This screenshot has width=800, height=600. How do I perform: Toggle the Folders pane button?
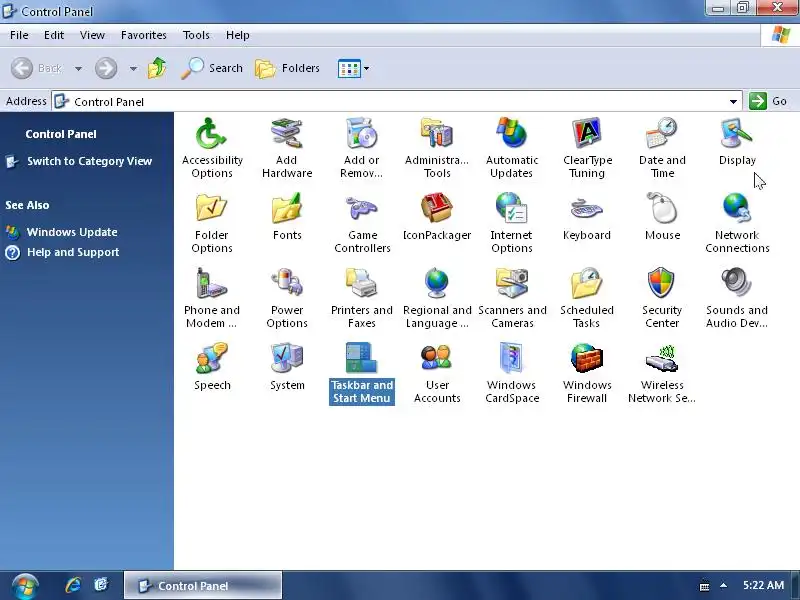(288, 68)
